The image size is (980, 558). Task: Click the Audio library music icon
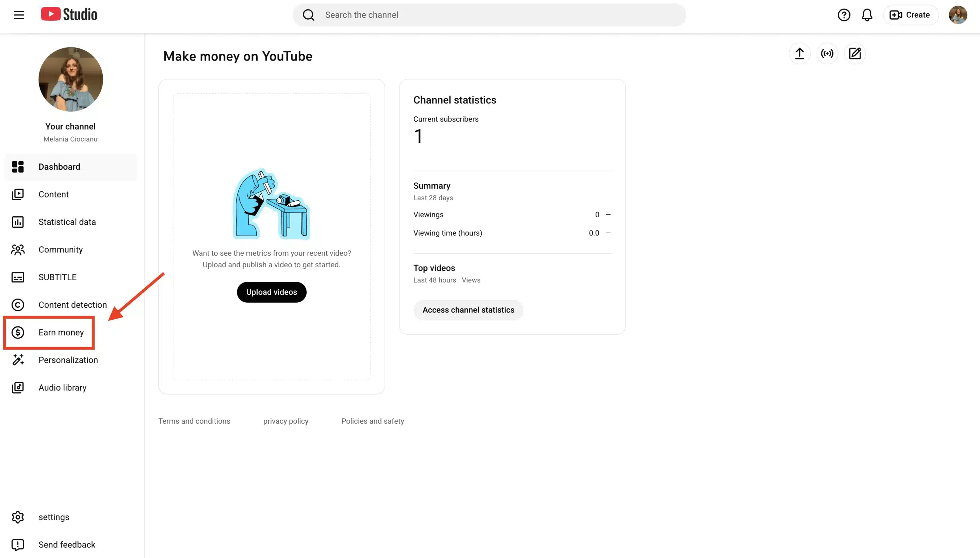[x=18, y=387]
